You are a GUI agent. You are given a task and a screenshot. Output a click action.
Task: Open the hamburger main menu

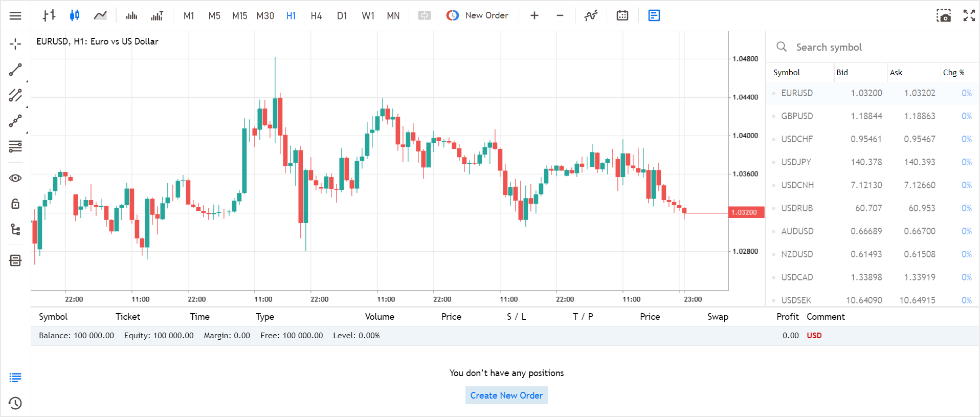click(15, 16)
